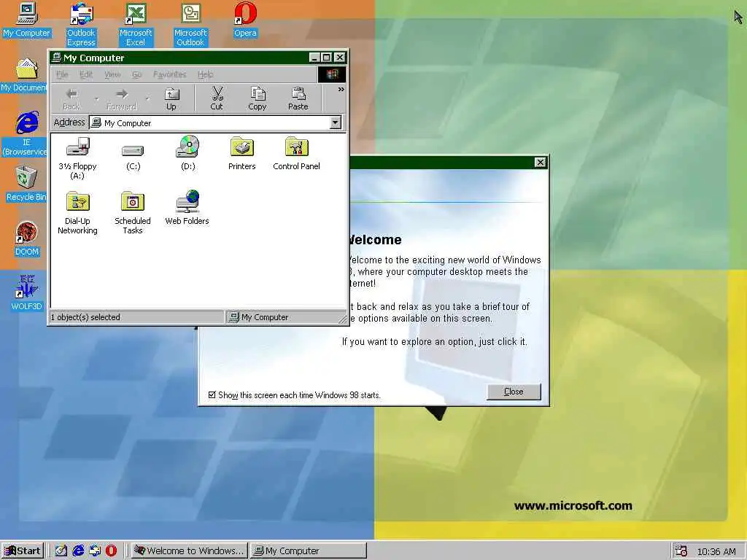Click the Paste toolbar icon
Viewport: 747px width, 560px height.
tap(298, 98)
